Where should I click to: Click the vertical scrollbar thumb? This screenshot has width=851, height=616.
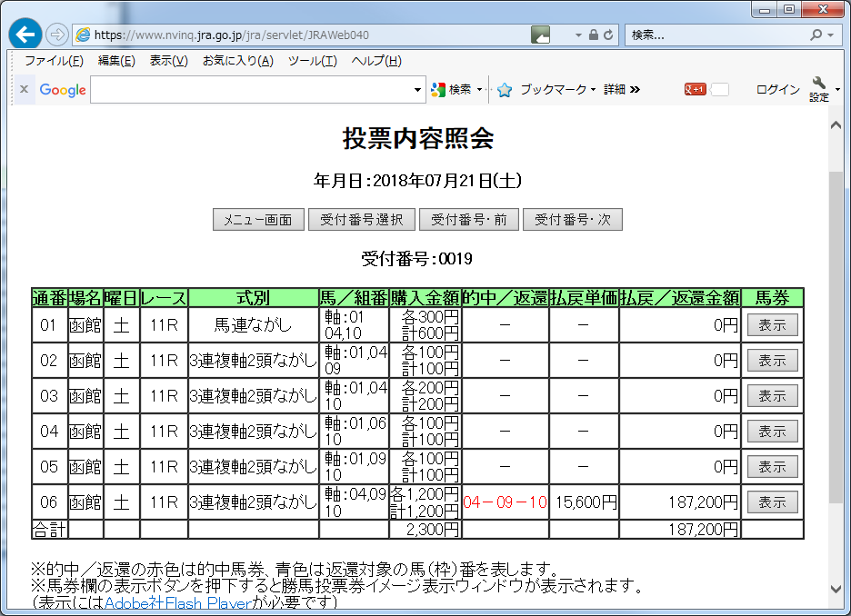click(x=836, y=337)
